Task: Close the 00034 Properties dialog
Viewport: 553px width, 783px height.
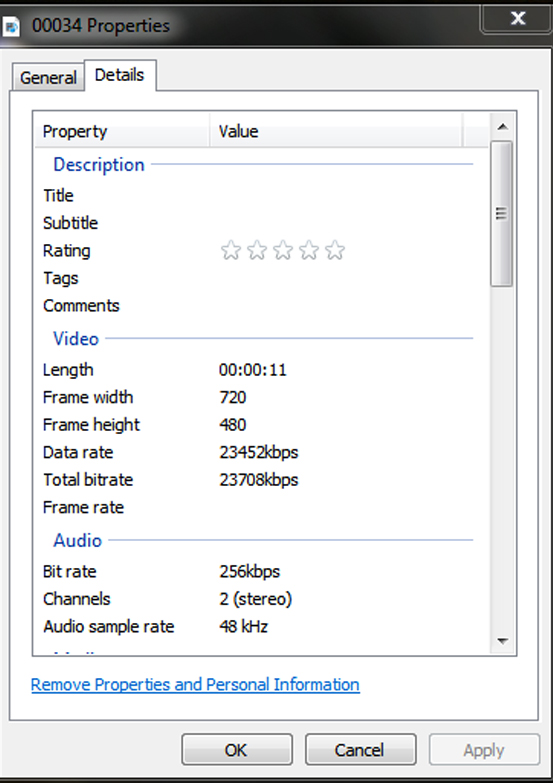Action: [518, 18]
